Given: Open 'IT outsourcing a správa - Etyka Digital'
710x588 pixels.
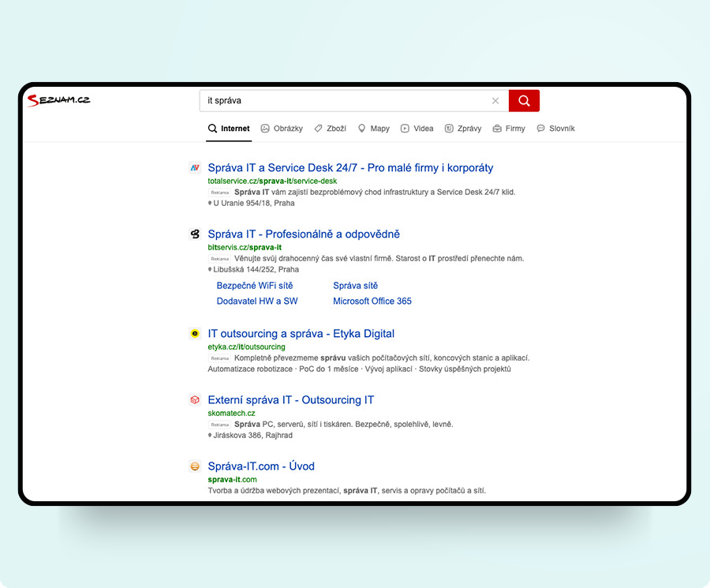Looking at the screenshot, I should coord(301,334).
